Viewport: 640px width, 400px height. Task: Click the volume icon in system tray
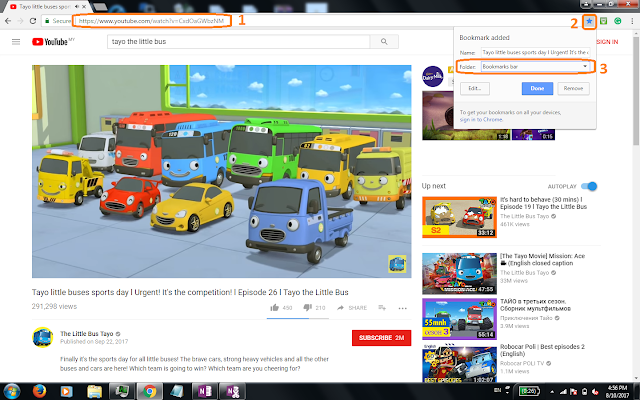[x=596, y=392]
